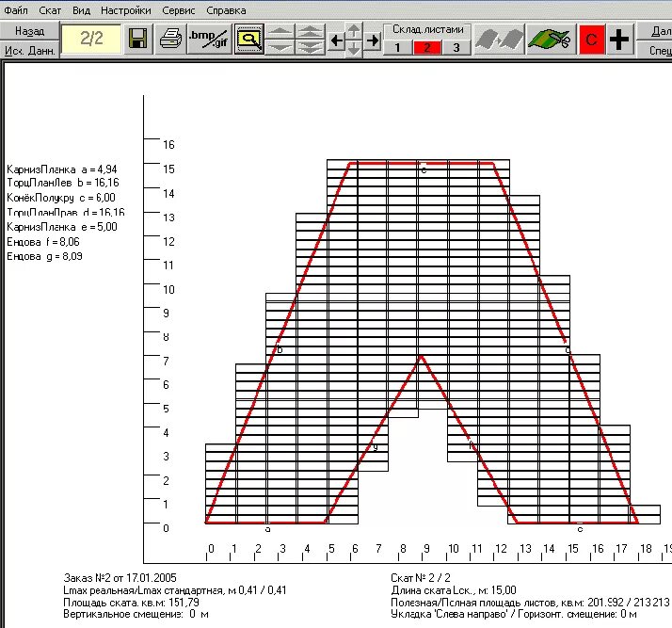Open the Сервис menu

[x=178, y=10]
